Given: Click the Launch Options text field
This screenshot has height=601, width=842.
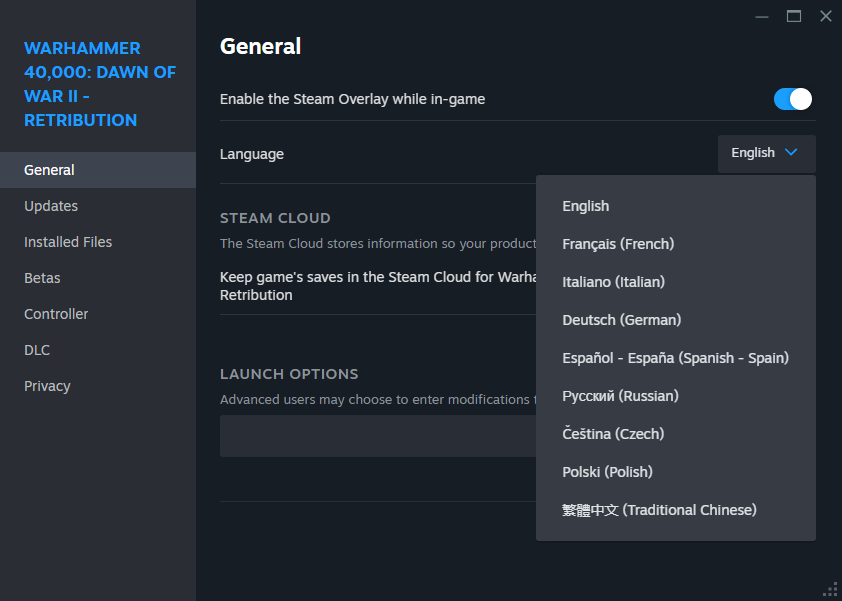Looking at the screenshot, I should [x=377, y=436].
